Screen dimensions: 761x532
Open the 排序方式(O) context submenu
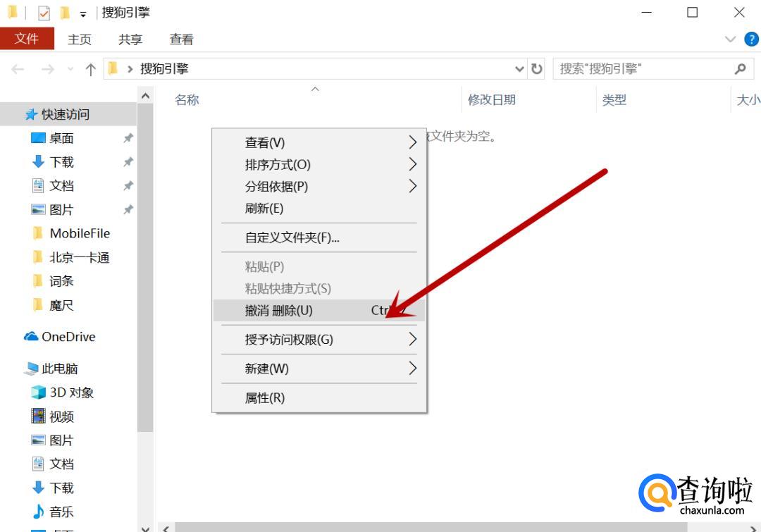click(x=319, y=165)
